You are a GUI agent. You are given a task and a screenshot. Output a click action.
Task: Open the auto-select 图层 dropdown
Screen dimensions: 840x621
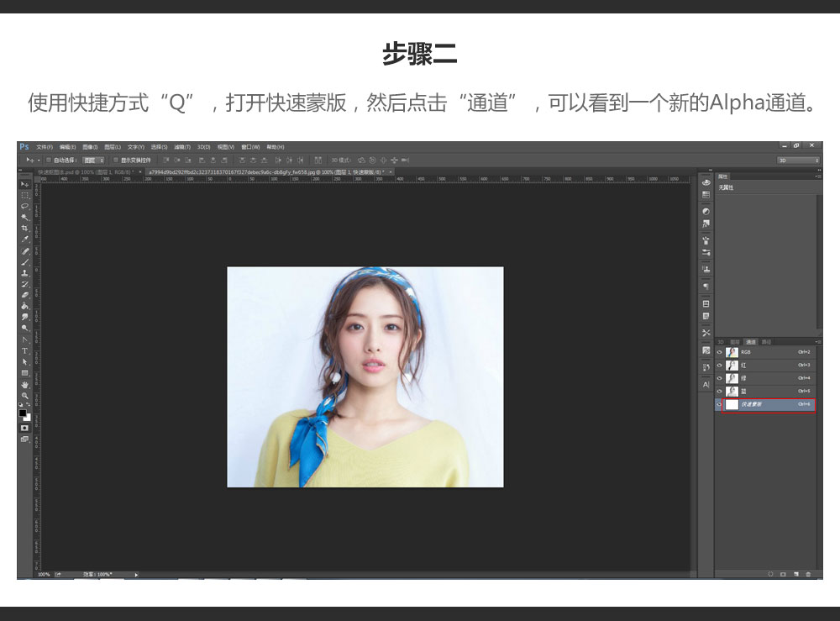coord(93,160)
